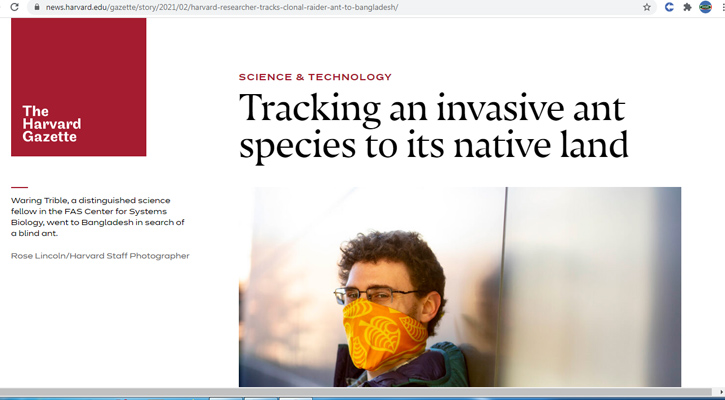The image size is (725, 400).
Task: Open the Science & Technology section link
Action: pos(315,77)
